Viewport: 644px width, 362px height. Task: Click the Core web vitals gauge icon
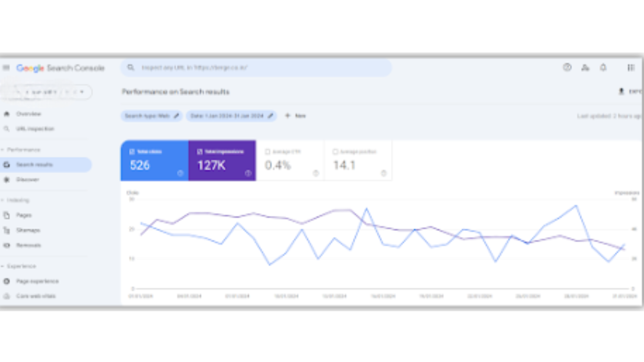tap(6, 296)
